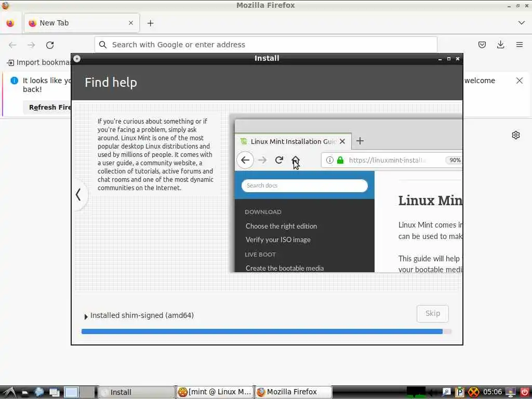The width and height of the screenshot is (532, 399).
Task: Click the Firefox back arrow
Action: (12, 45)
